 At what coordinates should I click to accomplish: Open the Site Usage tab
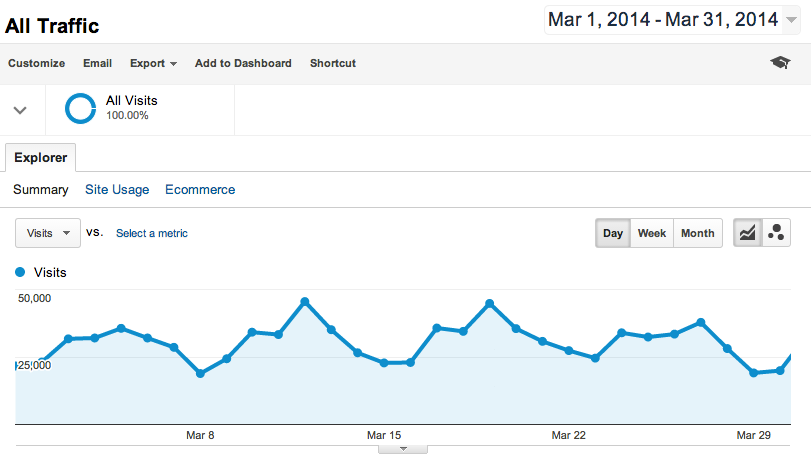pyautogui.click(x=117, y=190)
